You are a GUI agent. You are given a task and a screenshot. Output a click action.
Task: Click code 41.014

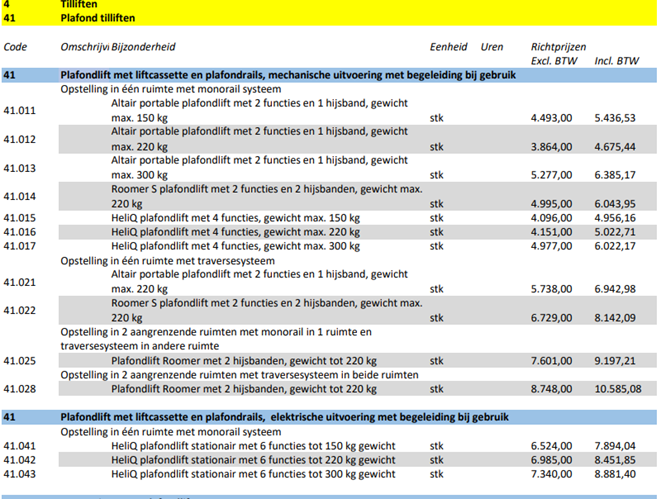coord(19,196)
